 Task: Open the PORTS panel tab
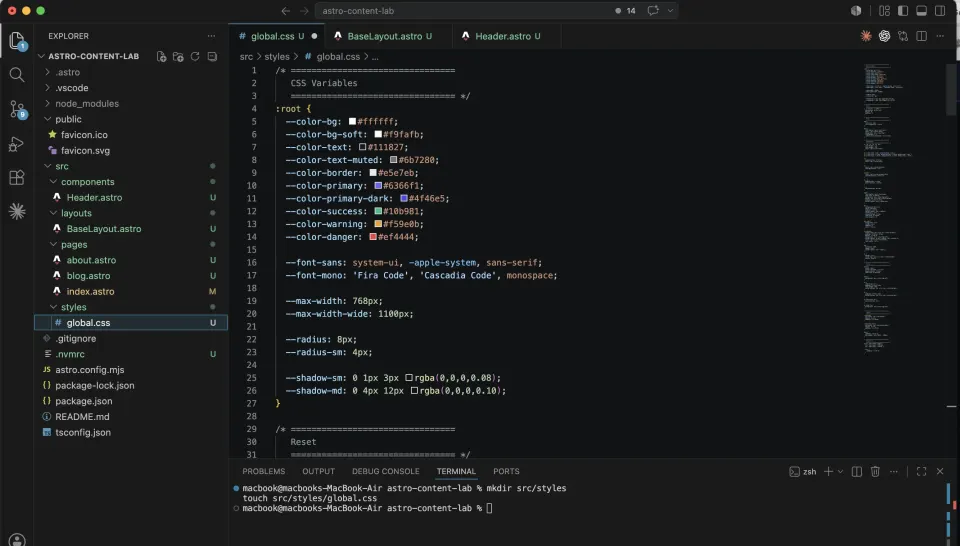(506, 471)
